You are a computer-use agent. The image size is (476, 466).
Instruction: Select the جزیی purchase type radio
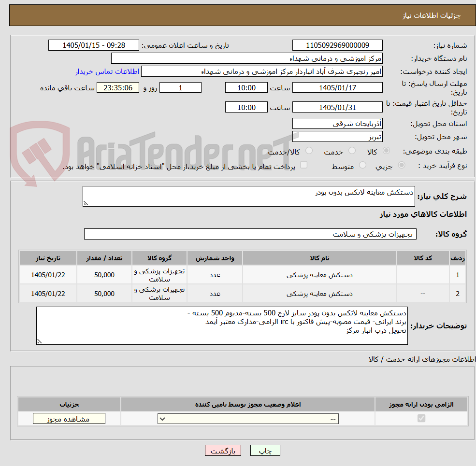(x=401, y=165)
